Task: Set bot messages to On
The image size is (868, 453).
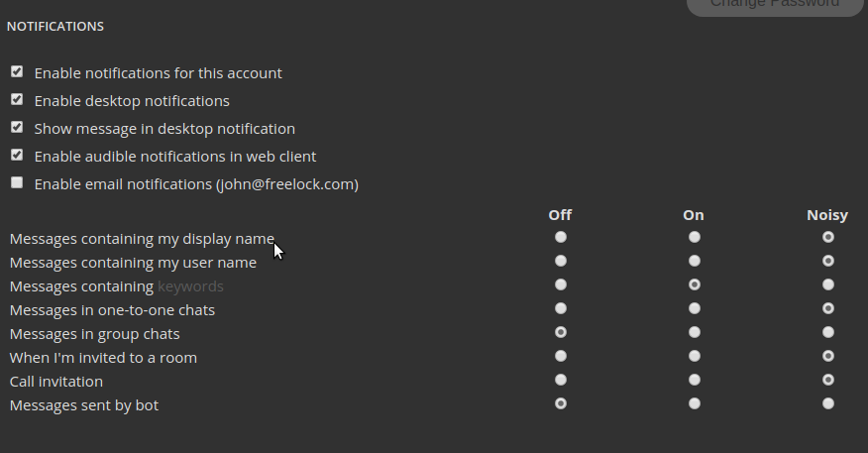Action: pyautogui.click(x=695, y=404)
